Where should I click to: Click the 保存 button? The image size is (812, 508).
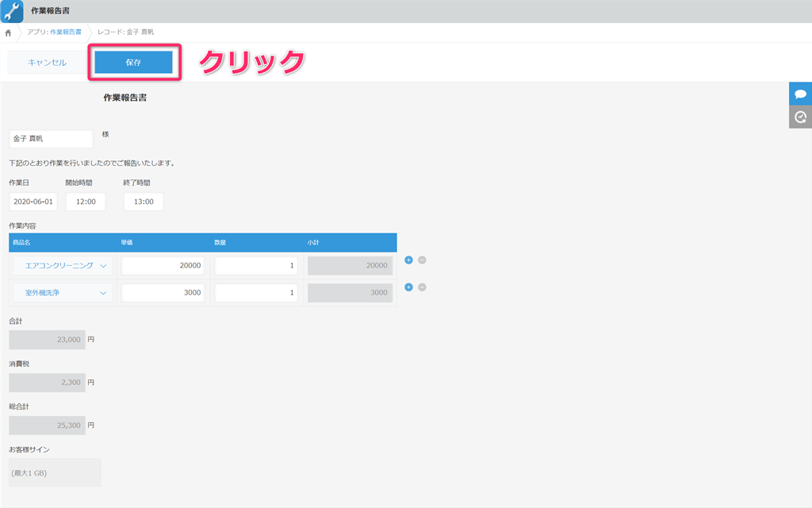(133, 62)
